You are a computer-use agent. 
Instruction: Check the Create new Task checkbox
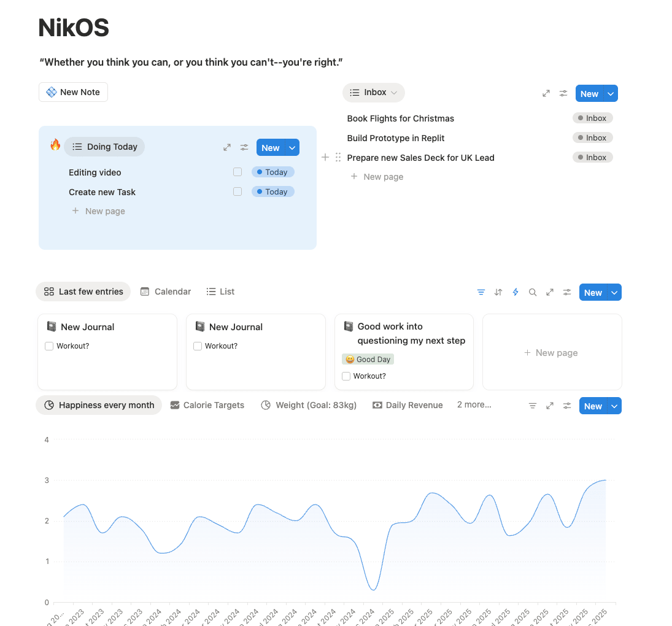[x=238, y=192]
